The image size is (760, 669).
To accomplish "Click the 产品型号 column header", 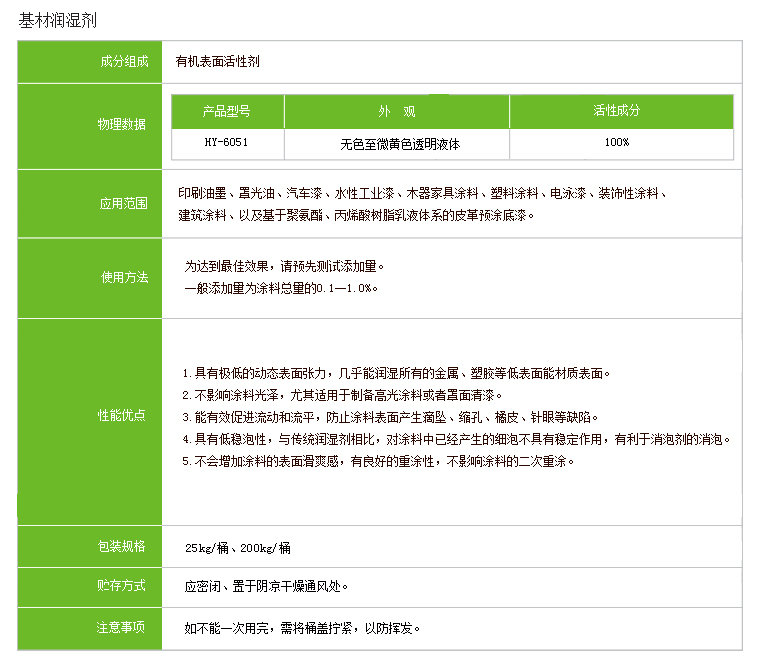I will click(x=227, y=111).
